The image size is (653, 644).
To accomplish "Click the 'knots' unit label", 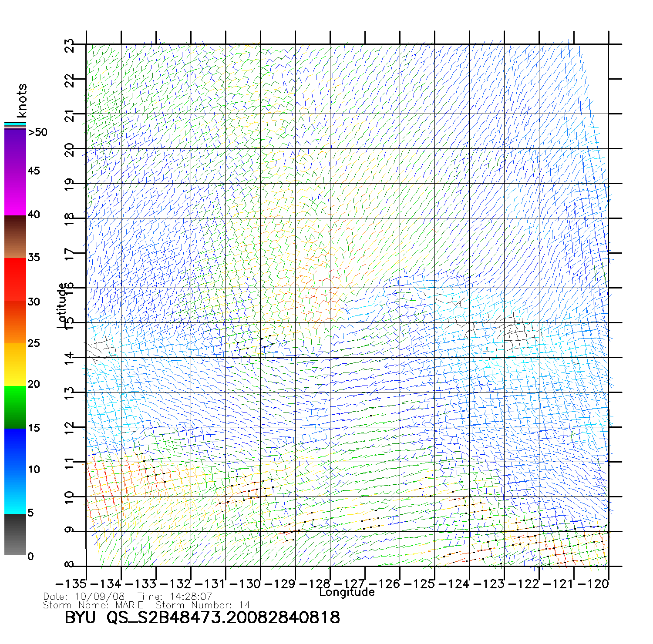I will [22, 101].
